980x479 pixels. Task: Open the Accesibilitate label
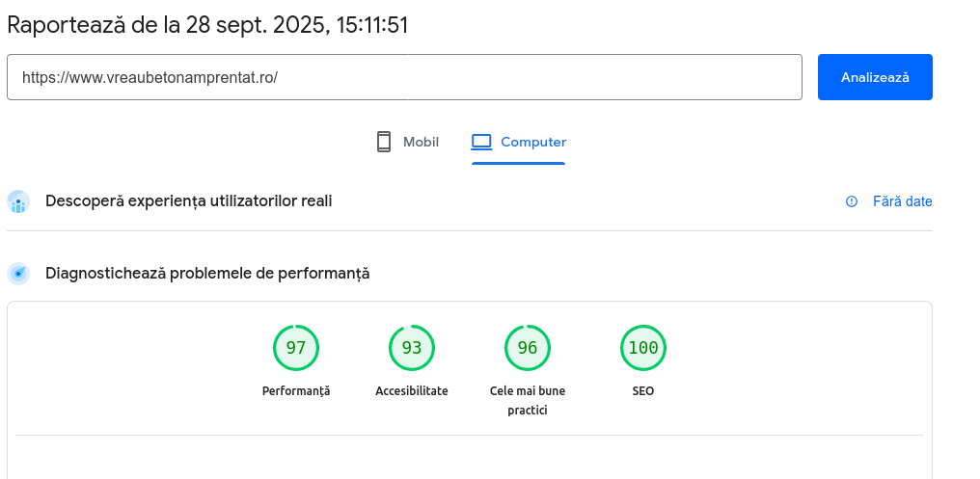pos(412,391)
